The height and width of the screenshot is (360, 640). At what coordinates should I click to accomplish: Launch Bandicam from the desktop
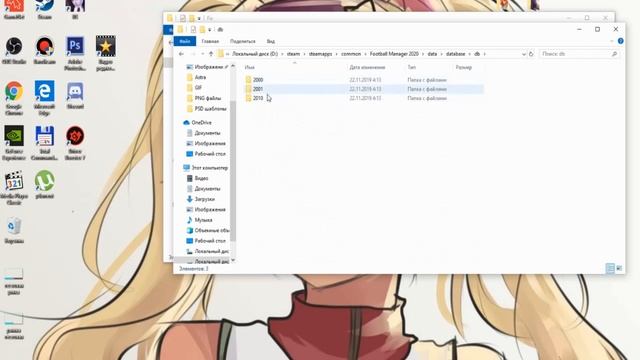click(44, 51)
